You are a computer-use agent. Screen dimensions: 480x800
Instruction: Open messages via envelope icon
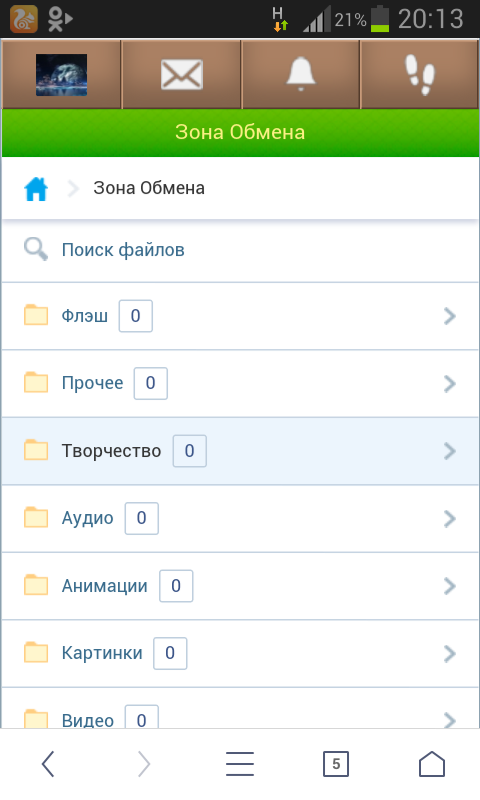coord(182,74)
